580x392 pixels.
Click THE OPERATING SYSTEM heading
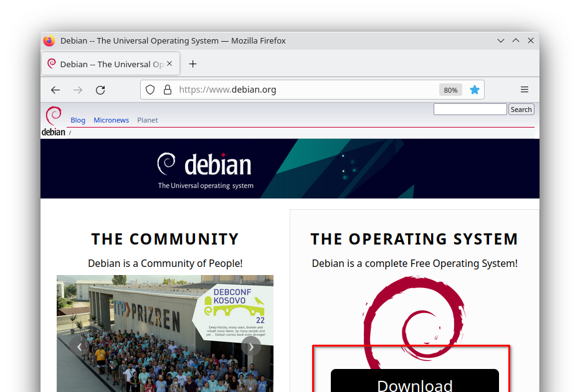point(414,239)
